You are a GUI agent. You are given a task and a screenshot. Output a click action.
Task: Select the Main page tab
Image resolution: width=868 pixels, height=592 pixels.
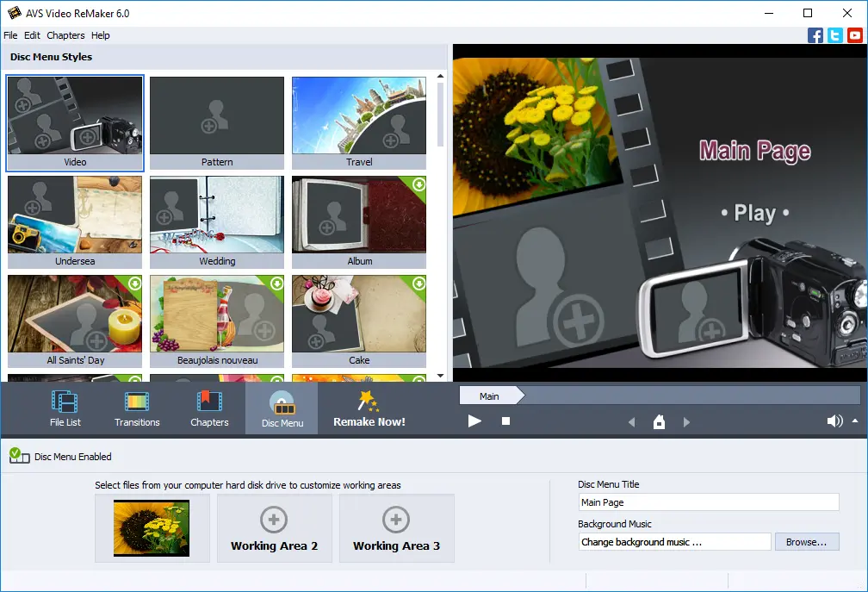coord(491,396)
